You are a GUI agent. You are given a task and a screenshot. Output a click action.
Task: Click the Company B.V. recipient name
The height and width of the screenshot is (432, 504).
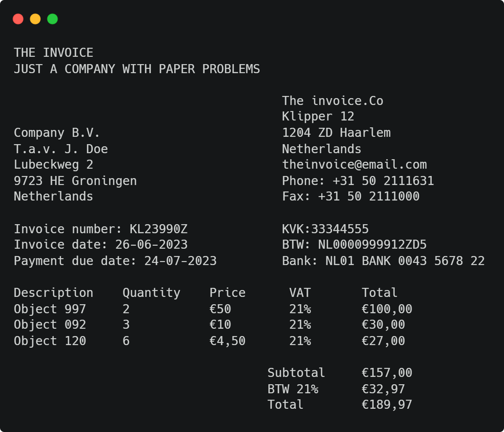click(57, 133)
